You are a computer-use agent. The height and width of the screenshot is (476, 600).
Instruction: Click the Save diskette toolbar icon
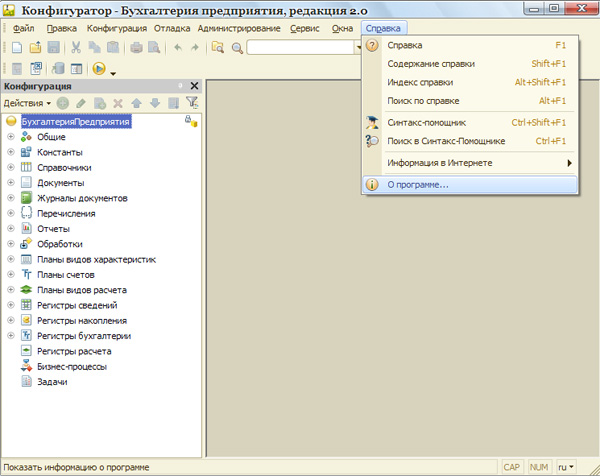click(x=54, y=47)
